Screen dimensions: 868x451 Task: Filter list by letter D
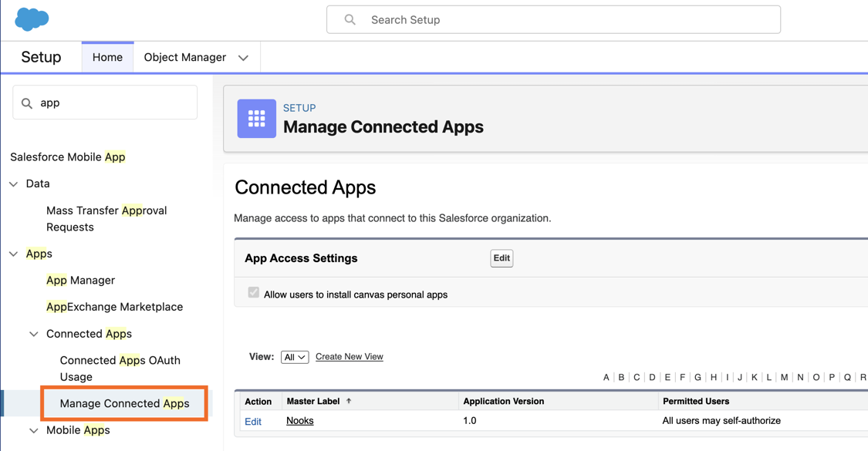(x=652, y=378)
